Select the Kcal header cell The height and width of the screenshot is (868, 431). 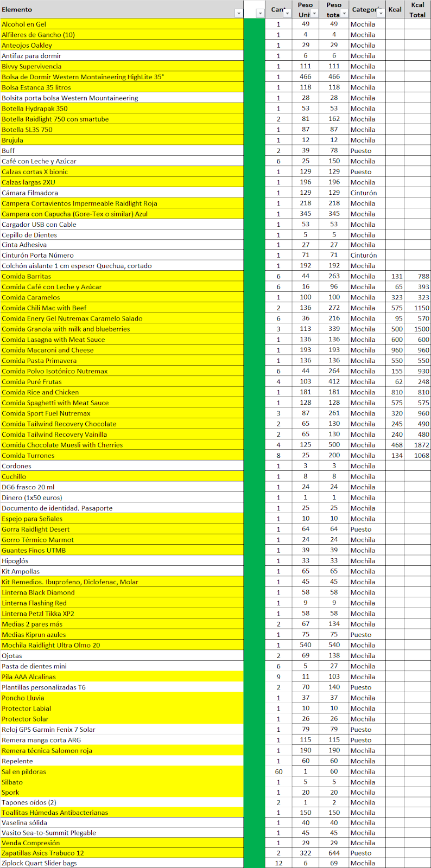395,9
